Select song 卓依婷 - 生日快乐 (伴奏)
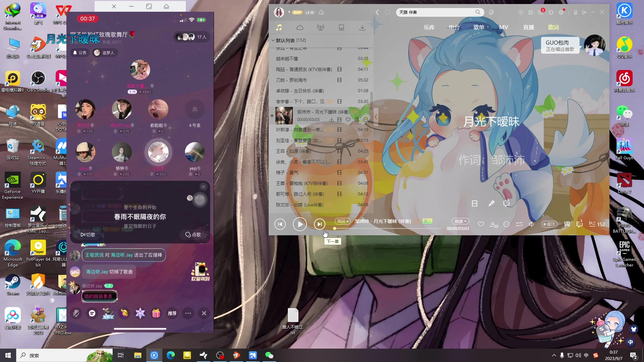The width and height of the screenshot is (644, 362). tap(322, 91)
